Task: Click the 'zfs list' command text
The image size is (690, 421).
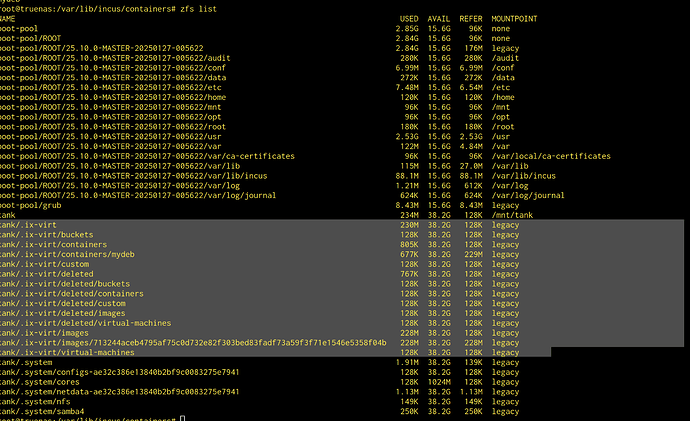Action: [x=198, y=9]
